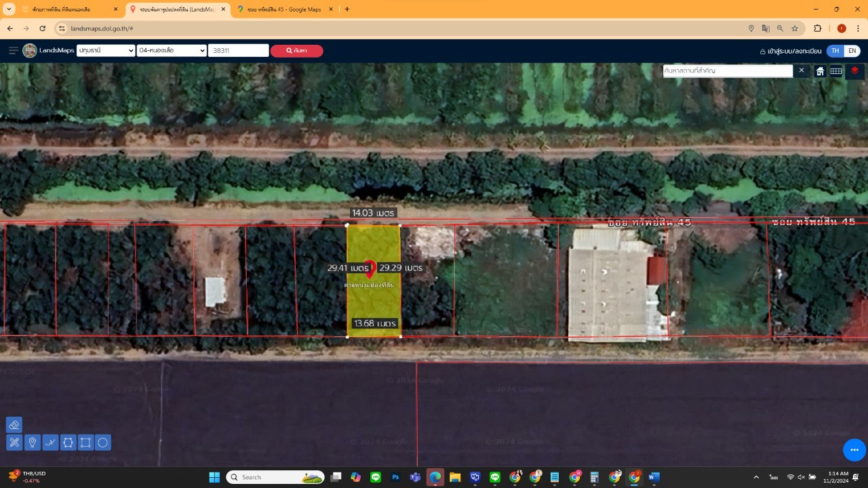The image size is (868, 488).
Task: Clear the landmark search box with X
Action: pos(801,70)
